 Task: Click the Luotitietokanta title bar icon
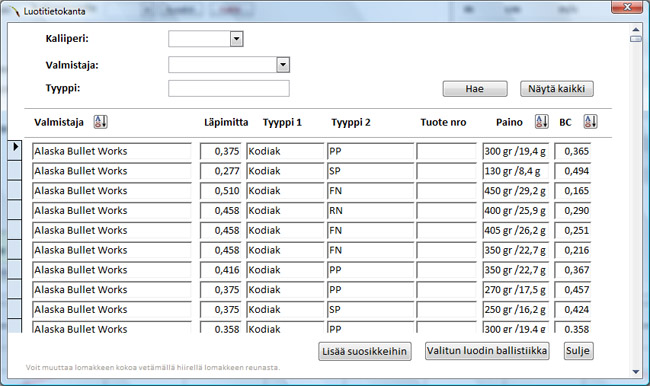click(x=15, y=11)
